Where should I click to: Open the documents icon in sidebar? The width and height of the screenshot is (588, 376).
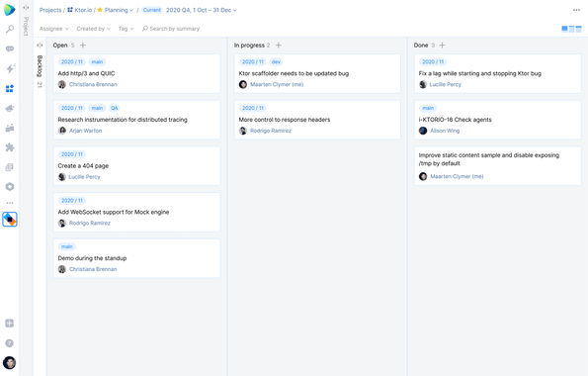10,167
